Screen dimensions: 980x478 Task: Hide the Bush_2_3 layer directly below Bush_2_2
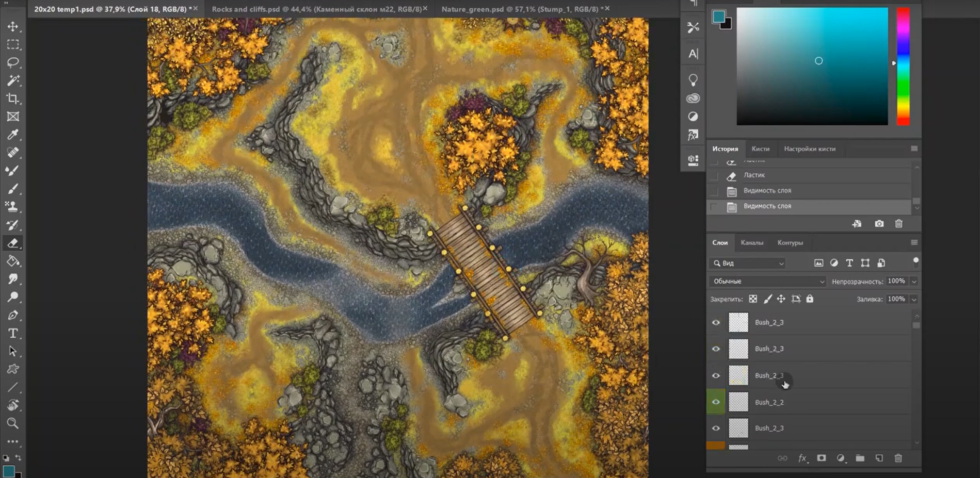tap(716, 428)
